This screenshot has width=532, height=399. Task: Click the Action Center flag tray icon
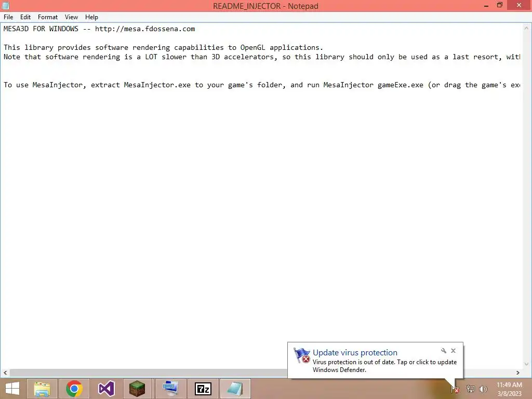(x=455, y=389)
